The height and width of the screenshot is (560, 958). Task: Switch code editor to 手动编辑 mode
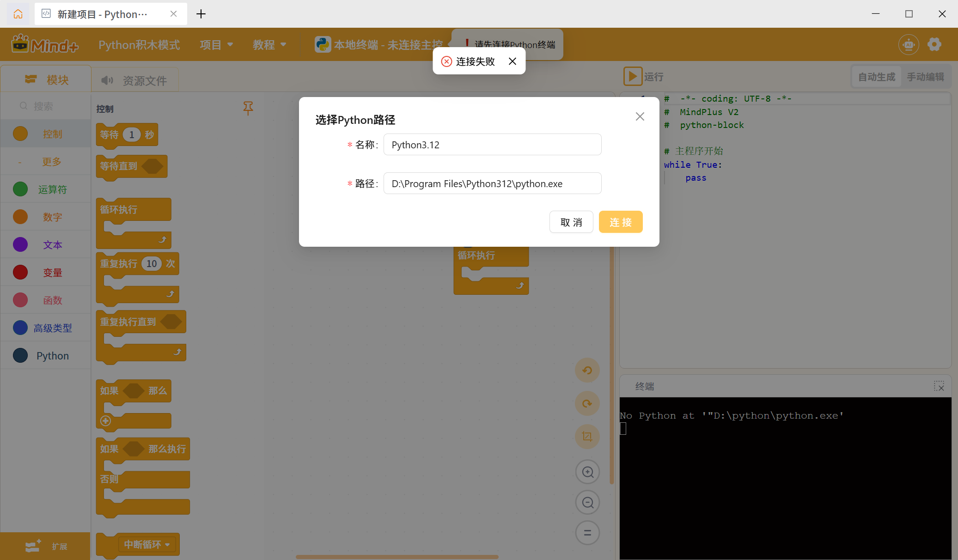926,77
